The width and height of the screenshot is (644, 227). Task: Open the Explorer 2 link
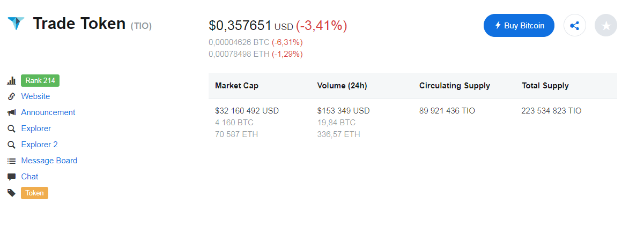(x=39, y=145)
